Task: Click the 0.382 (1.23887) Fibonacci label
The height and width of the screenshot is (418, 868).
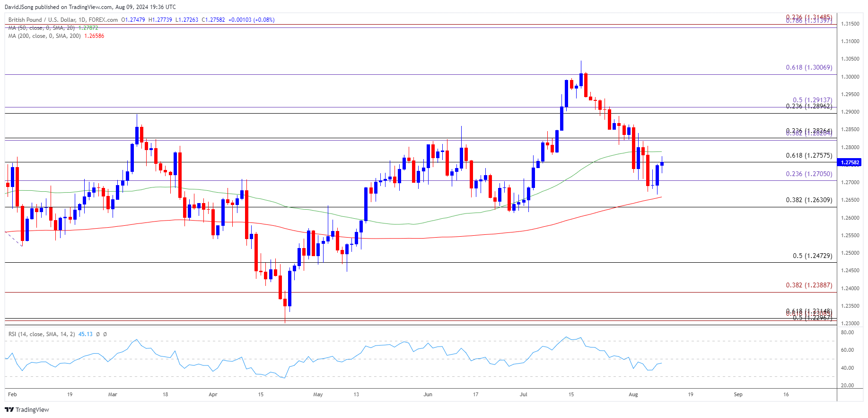Action: click(x=809, y=285)
